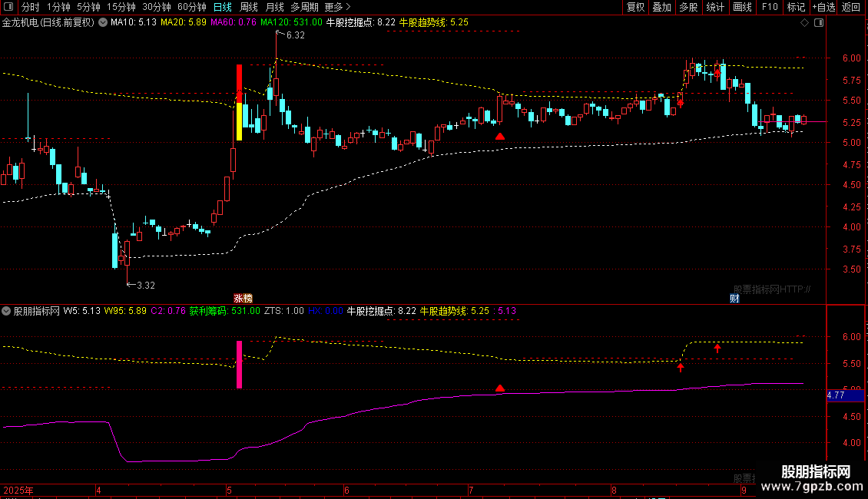Activate the 画线 drawing tool

click(742, 7)
